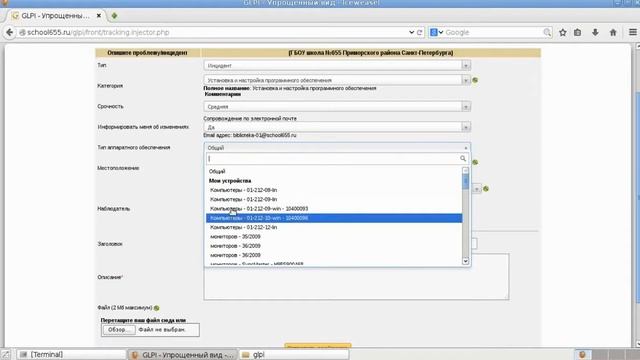Viewport: 640px width, 360px height.
Task: Click the dropdown list scrollbar thumb
Action: (465, 182)
